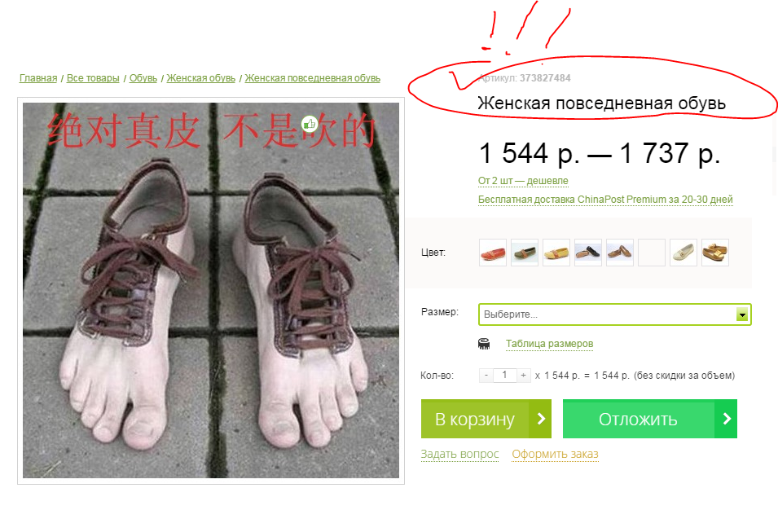Screen dimensions: 778x532
Task: Choose the dark green loafer color
Action: coord(525,253)
